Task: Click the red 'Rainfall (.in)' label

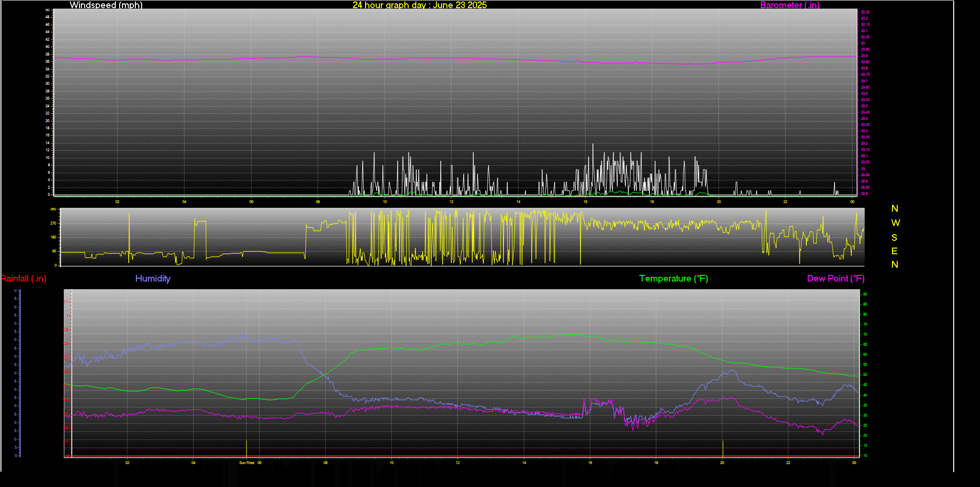Action: pos(23,278)
